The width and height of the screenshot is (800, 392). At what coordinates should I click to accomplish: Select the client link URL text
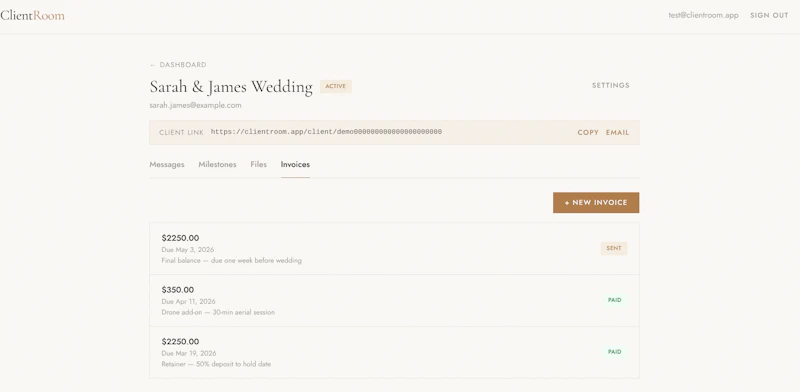[326, 132]
